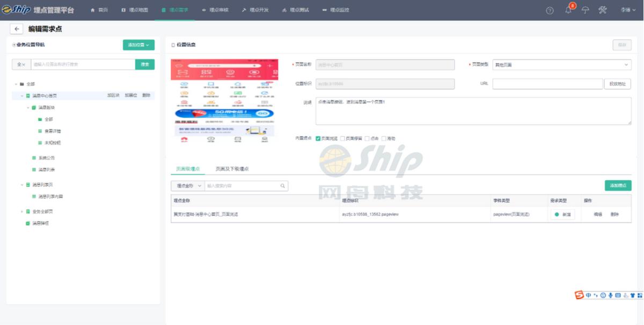Uncheck the 页面浏览 checkbox
Viewport: 644px width, 325px height.
(x=318, y=139)
